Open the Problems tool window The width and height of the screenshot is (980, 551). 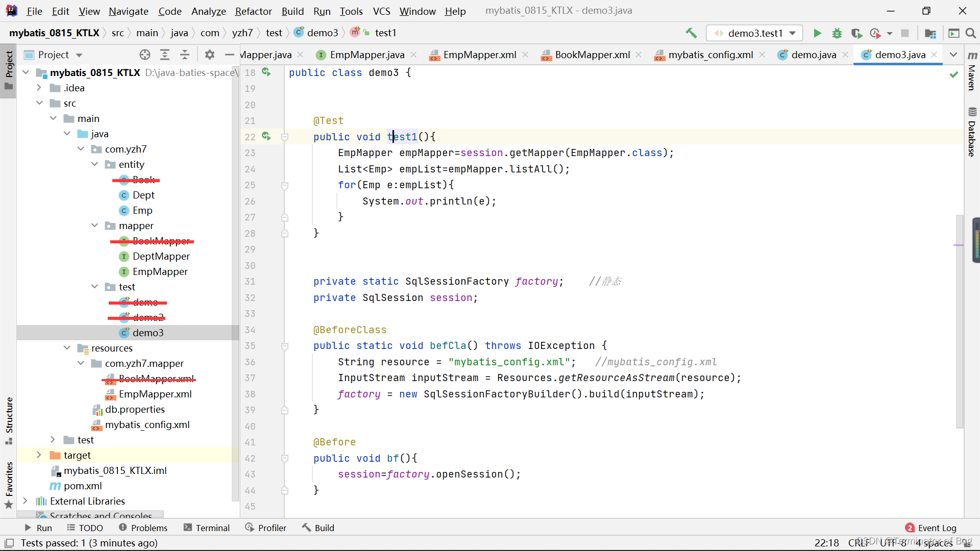(143, 528)
